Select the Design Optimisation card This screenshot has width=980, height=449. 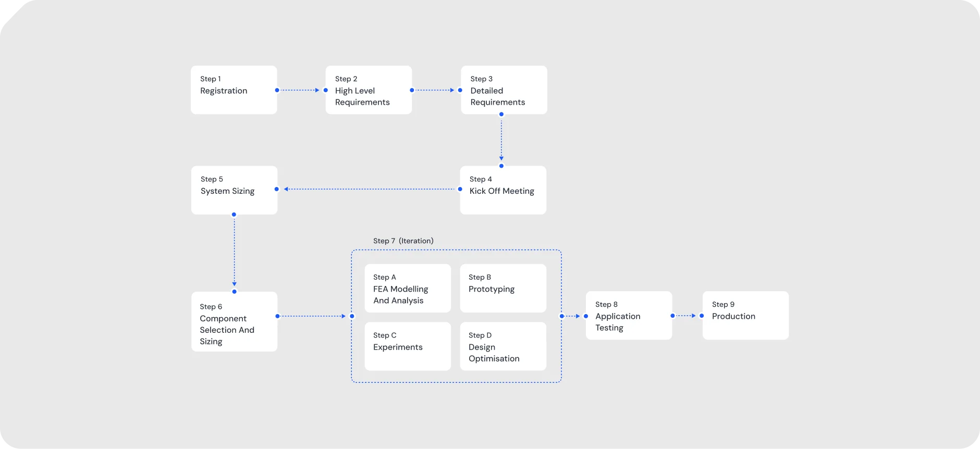(503, 346)
